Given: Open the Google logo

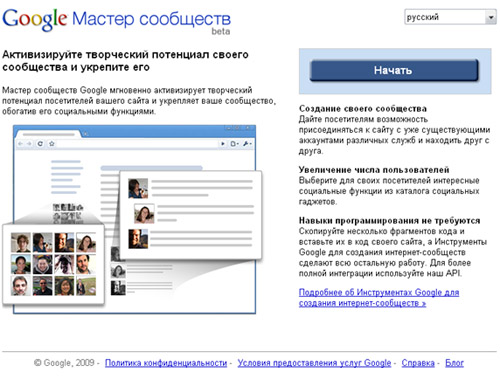Looking at the screenshot, I should [x=35, y=20].
